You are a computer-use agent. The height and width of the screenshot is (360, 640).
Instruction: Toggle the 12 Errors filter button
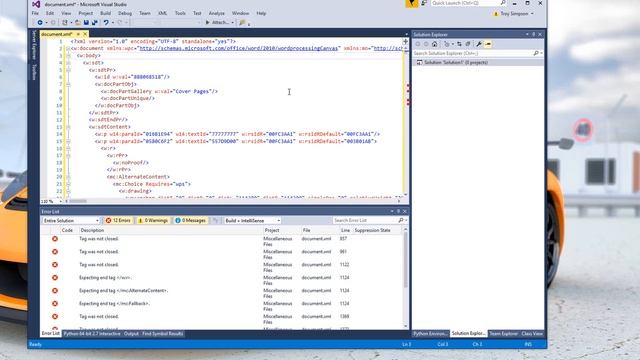click(x=118, y=220)
